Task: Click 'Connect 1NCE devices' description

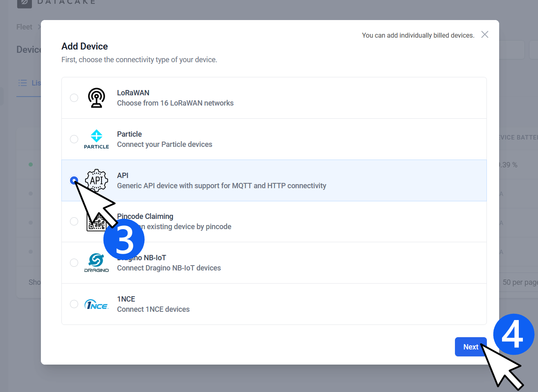Action: (x=153, y=309)
